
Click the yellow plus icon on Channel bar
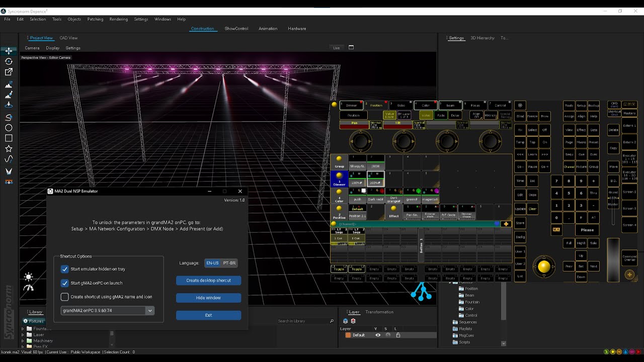[x=506, y=224]
